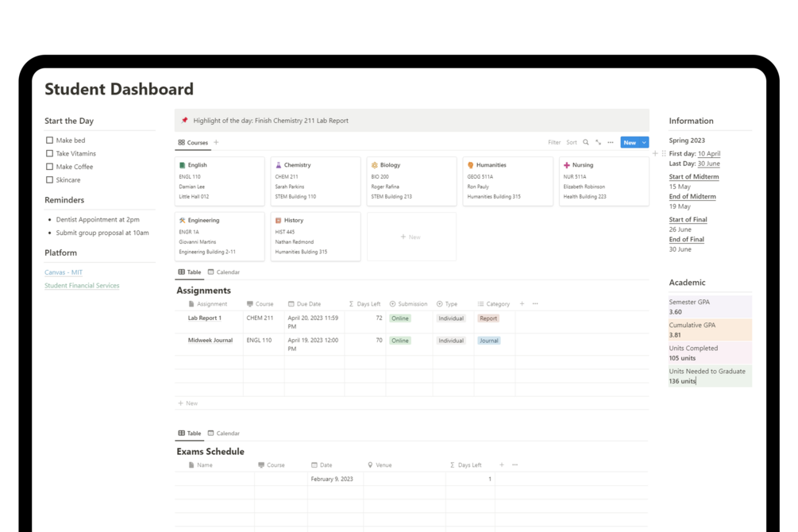This screenshot has width=798, height=532.
Task: Switch to Calendar tab above Assignments
Action: [223, 272]
